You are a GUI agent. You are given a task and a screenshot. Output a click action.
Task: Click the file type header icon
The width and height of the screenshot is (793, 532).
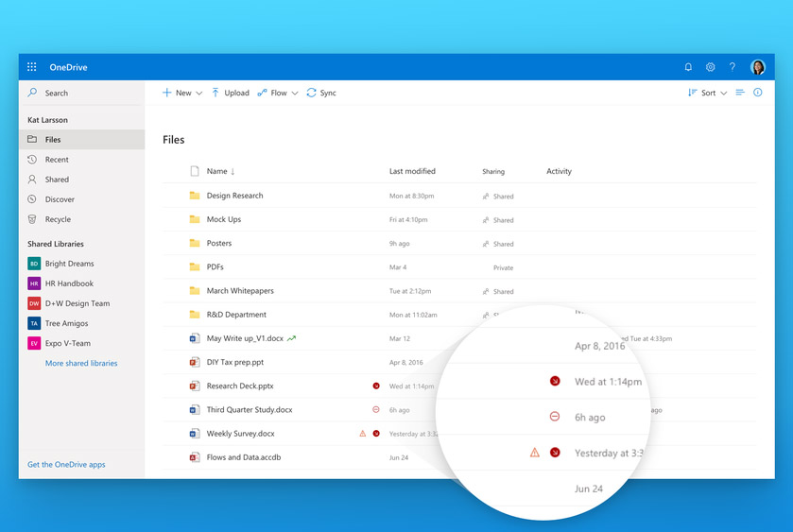coord(194,171)
